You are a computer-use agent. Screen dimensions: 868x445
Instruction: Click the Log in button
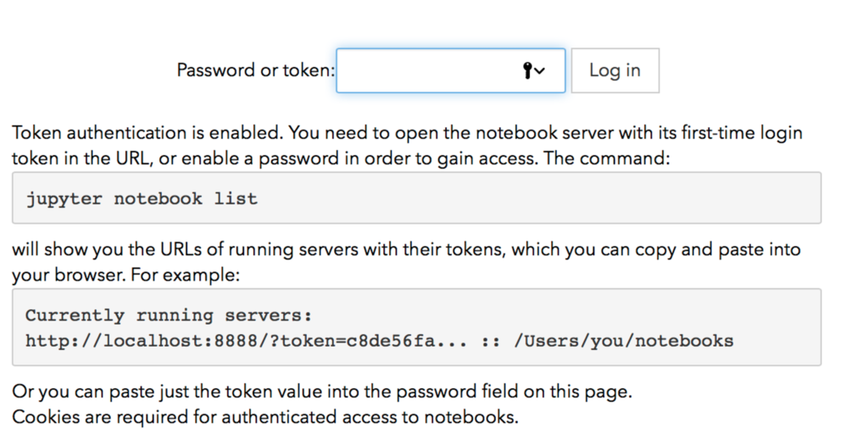[615, 70]
